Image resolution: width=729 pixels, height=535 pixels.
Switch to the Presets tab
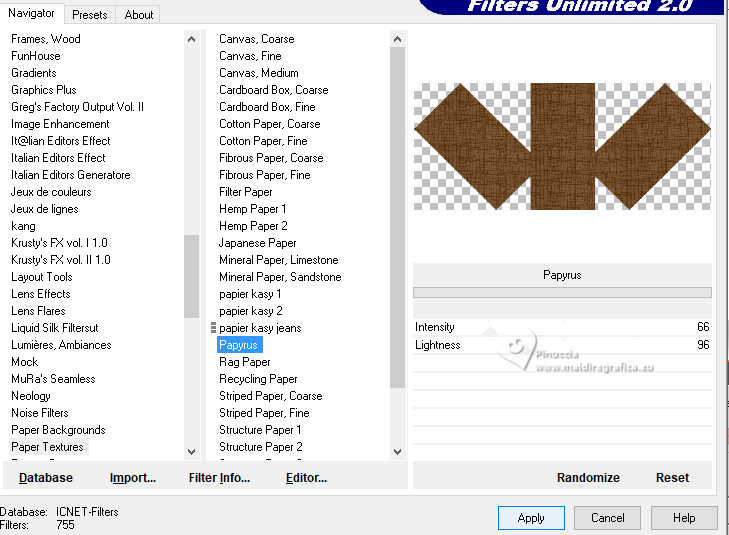pyautogui.click(x=89, y=14)
